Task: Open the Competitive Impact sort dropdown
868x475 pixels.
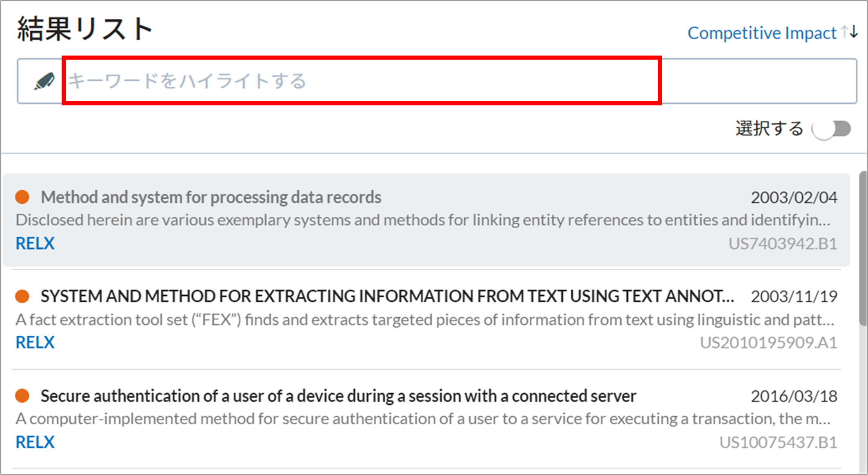Action: coord(762,33)
